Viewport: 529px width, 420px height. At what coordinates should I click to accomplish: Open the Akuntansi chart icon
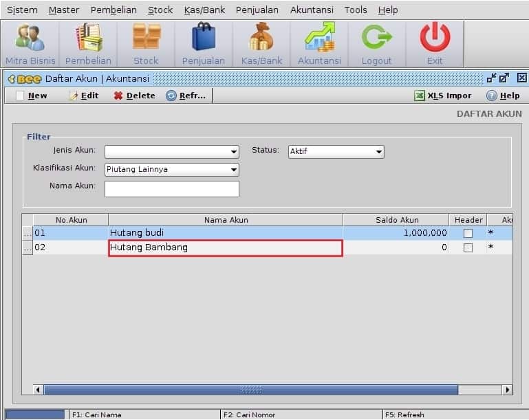coord(319,44)
